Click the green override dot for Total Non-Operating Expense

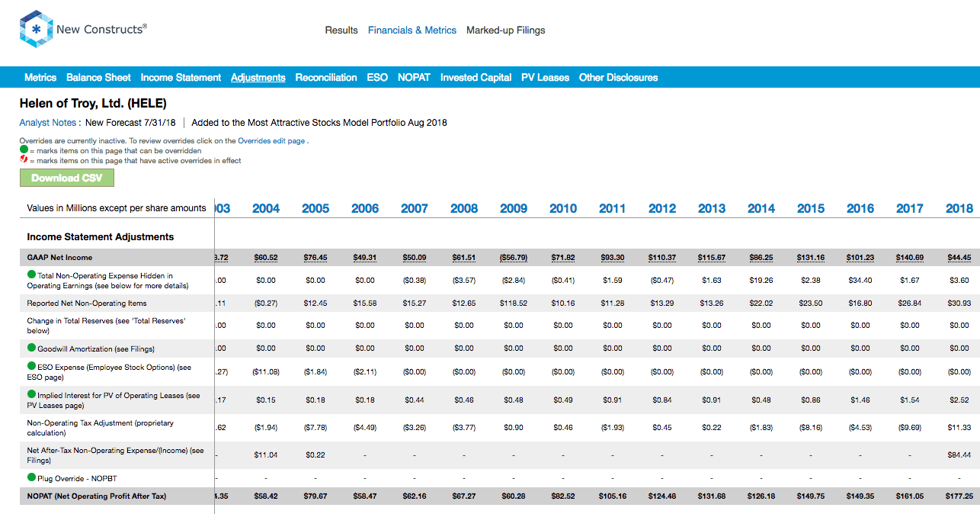[x=31, y=275]
